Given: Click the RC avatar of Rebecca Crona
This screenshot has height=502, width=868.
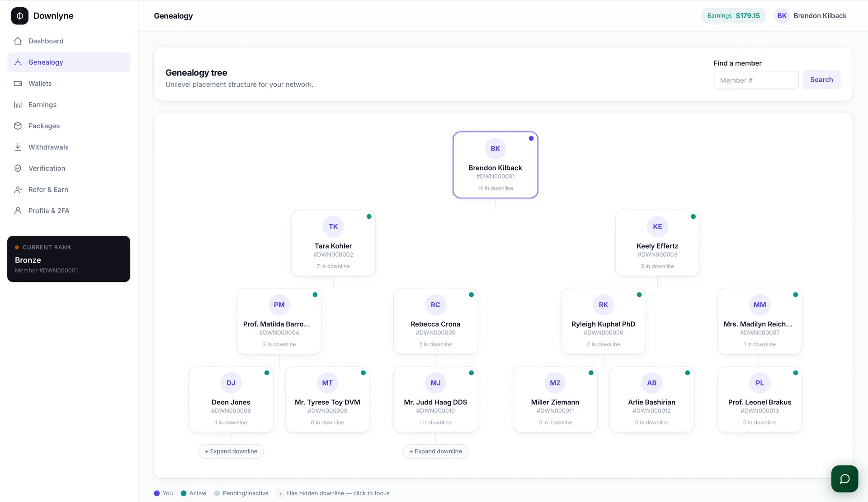Looking at the screenshot, I should coord(435,305).
